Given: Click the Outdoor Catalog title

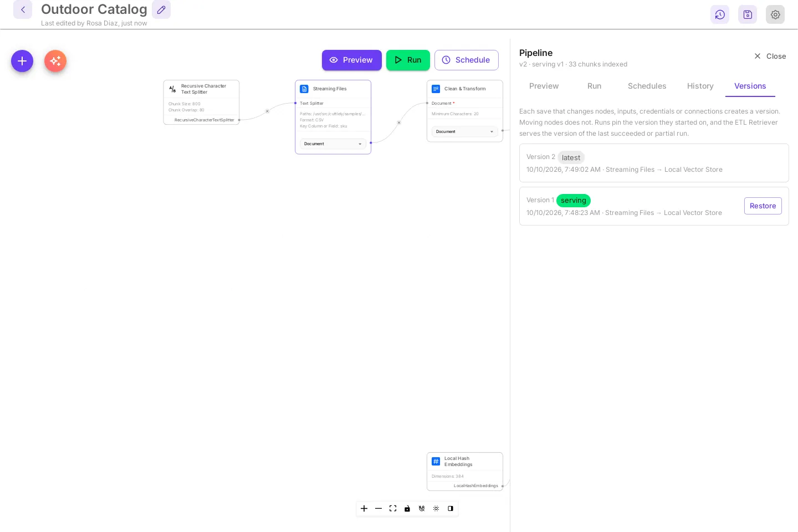Looking at the screenshot, I should coord(94,9).
